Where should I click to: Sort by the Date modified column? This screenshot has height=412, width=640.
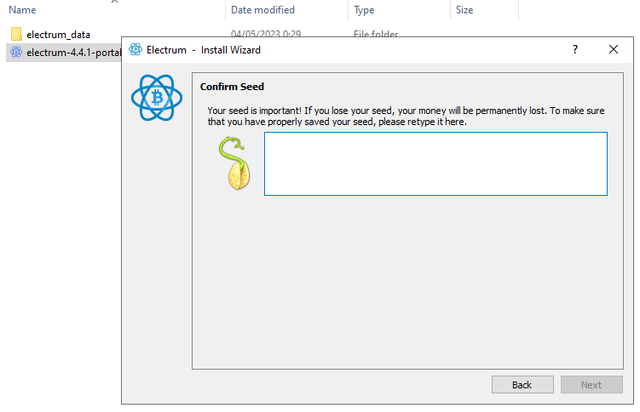(x=262, y=10)
